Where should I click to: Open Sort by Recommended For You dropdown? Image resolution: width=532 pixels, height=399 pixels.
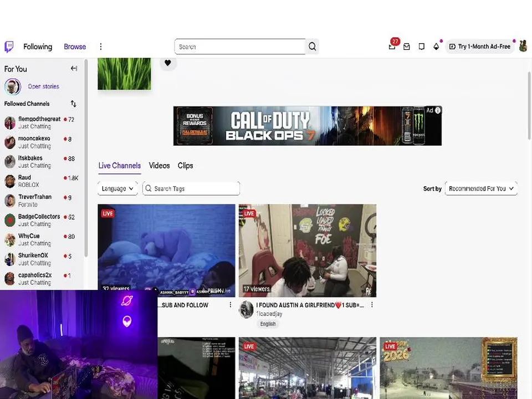[481, 188]
